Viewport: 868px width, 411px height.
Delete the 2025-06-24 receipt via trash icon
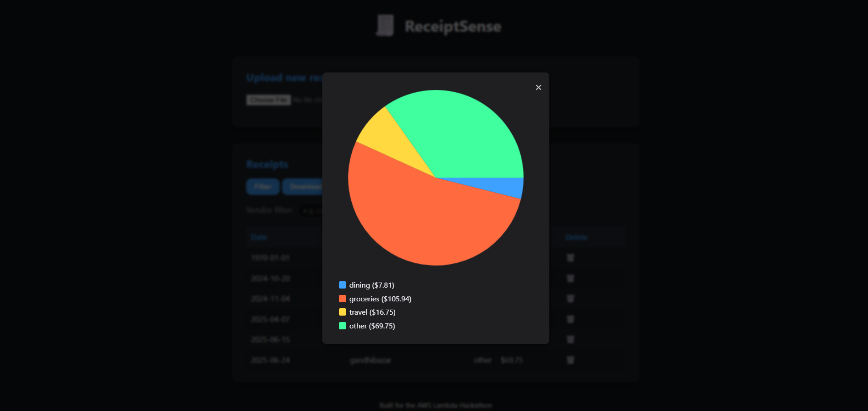[x=570, y=360]
